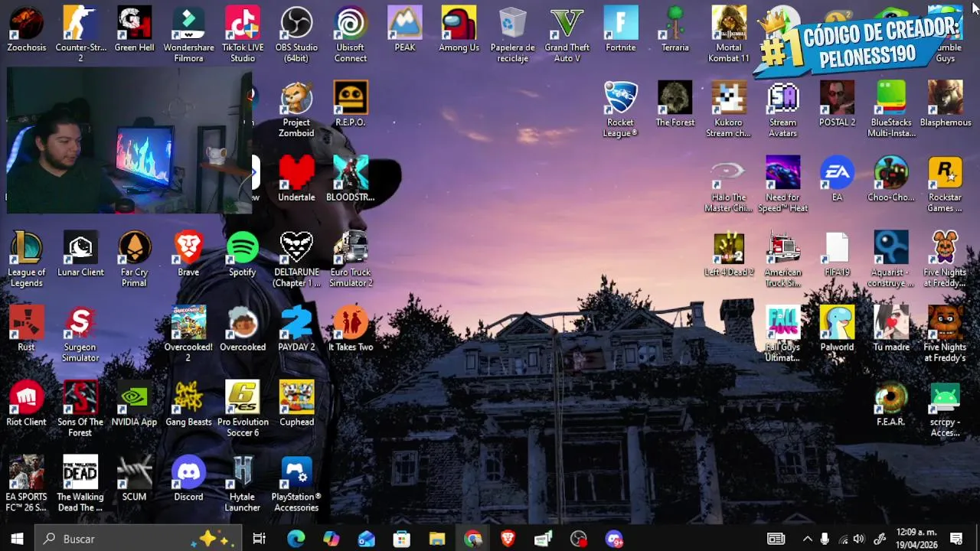Select the R.E.P.O. game icon
This screenshot has height=551, width=980.
(351, 106)
